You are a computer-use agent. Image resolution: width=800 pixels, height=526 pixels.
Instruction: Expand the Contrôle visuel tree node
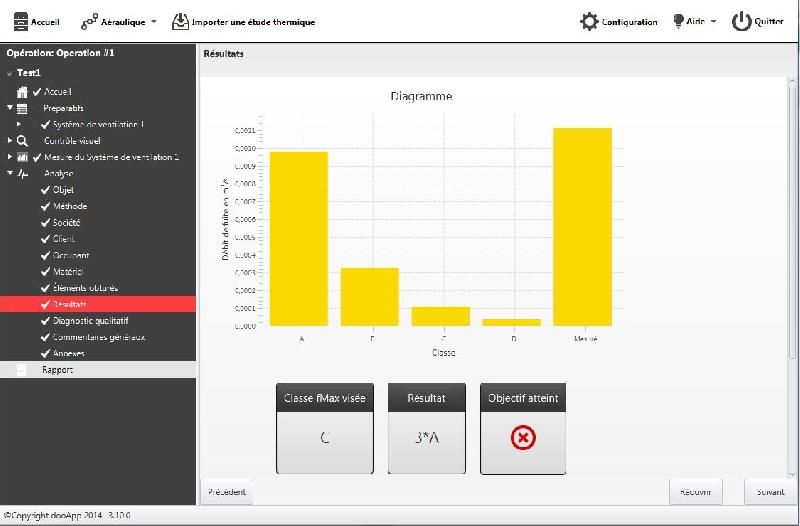tap(10, 140)
